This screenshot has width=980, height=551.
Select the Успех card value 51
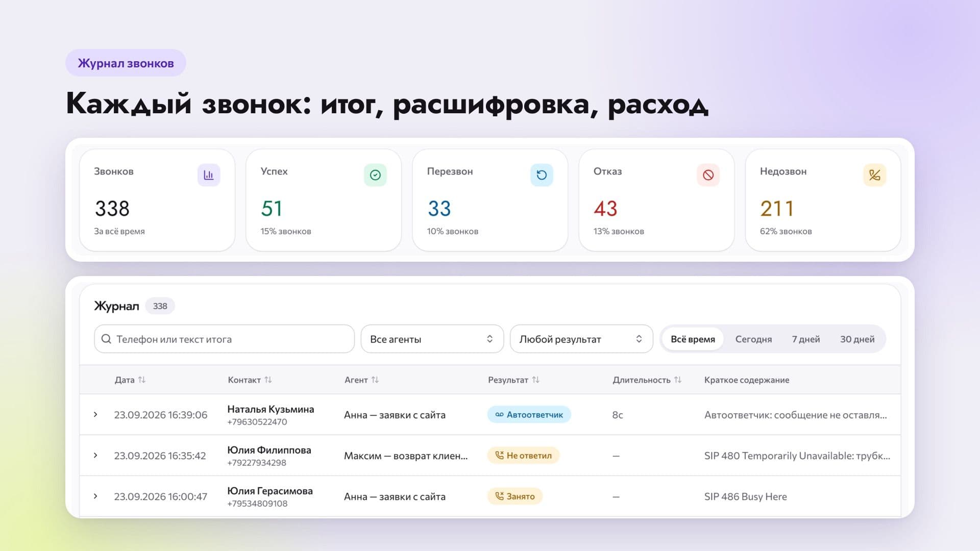272,208
